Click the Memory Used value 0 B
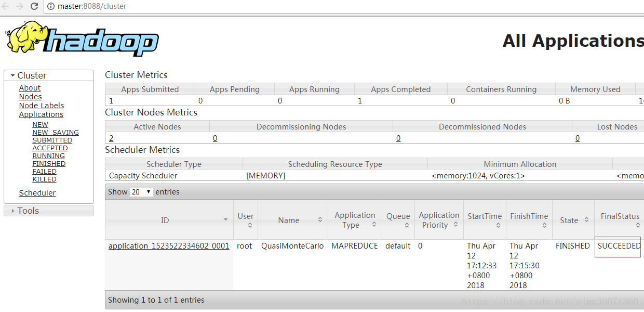The height and width of the screenshot is (312, 644). click(x=565, y=101)
